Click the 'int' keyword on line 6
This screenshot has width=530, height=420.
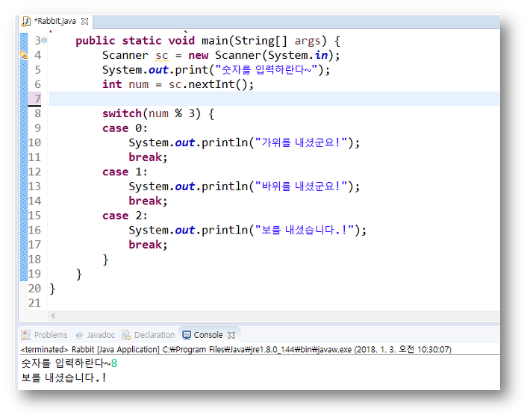click(x=112, y=84)
